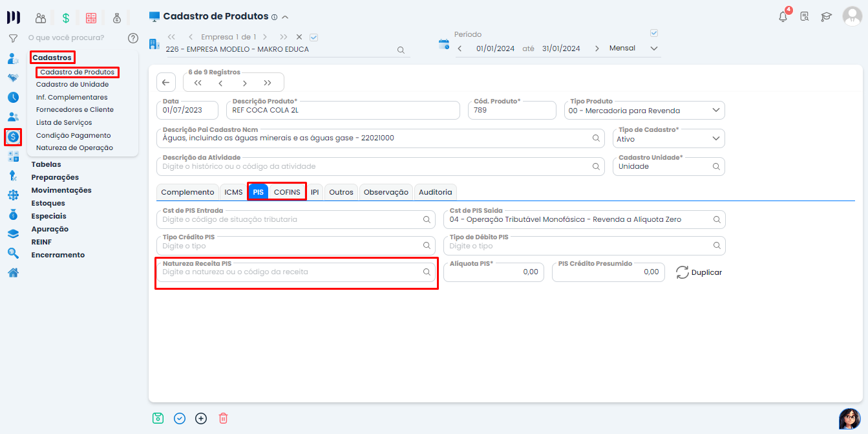
Task: Click the back arrow button
Action: point(166,82)
